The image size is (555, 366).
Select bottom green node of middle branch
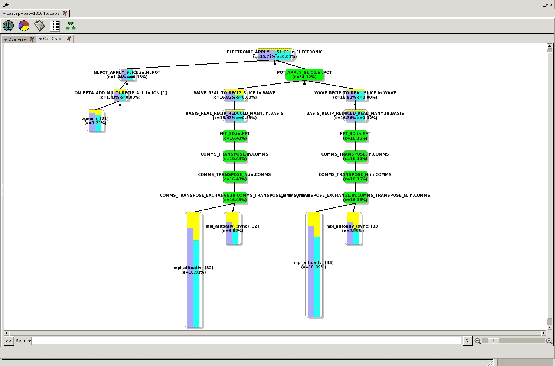pos(235,198)
